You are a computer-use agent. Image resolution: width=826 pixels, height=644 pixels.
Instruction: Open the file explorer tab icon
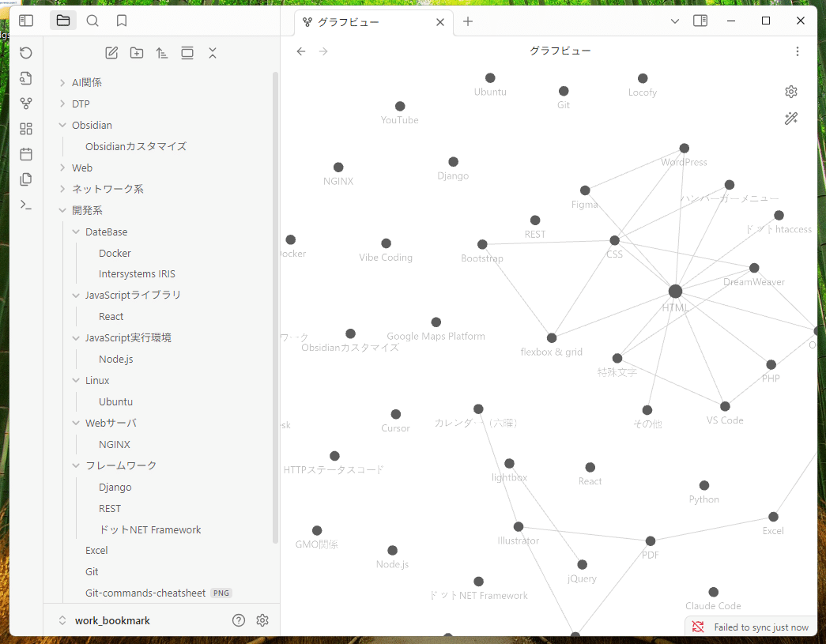coord(63,21)
